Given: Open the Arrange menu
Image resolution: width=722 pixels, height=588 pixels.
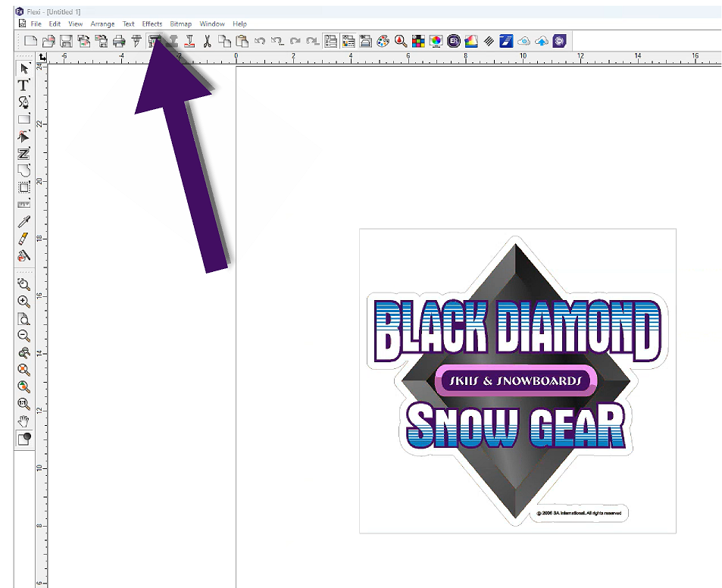Looking at the screenshot, I should (102, 24).
